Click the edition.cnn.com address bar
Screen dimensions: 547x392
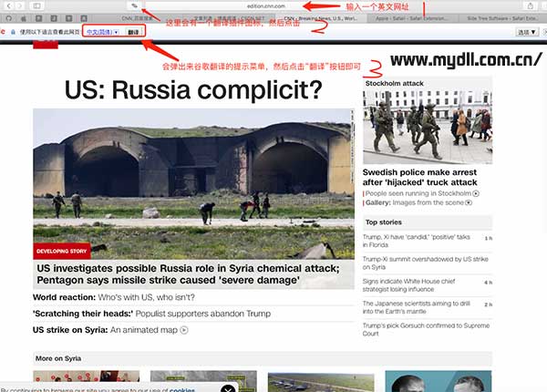[265, 6]
